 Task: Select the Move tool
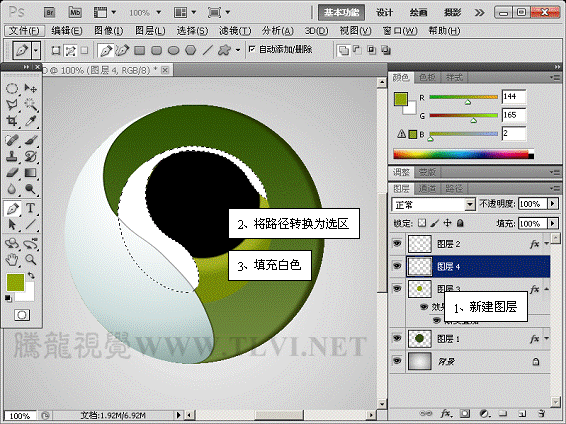coord(31,88)
